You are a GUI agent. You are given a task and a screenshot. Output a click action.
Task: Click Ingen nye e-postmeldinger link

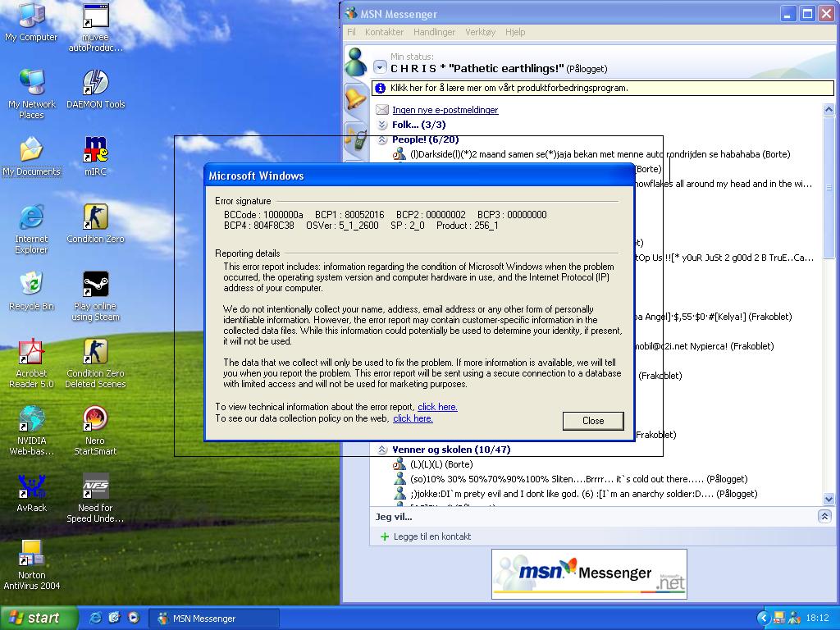(x=445, y=110)
